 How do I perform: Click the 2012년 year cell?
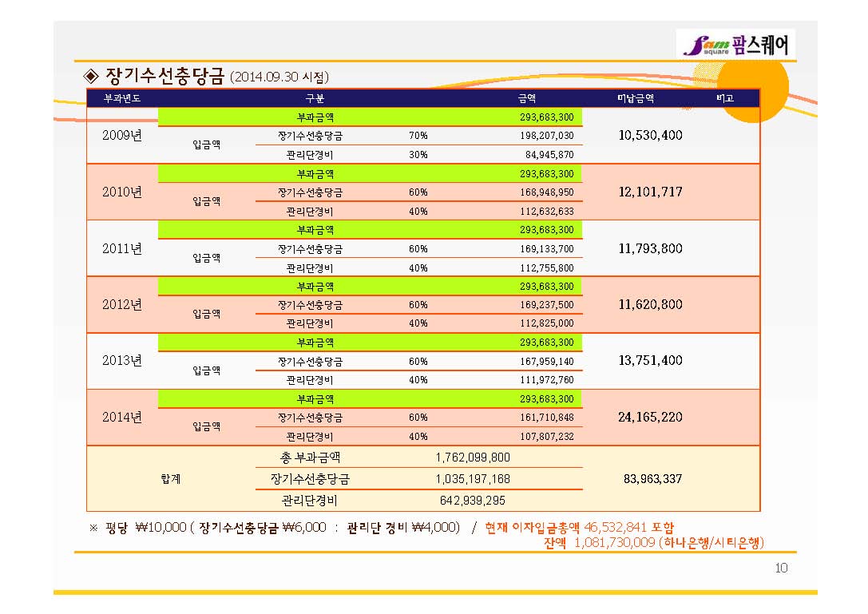click(122, 304)
